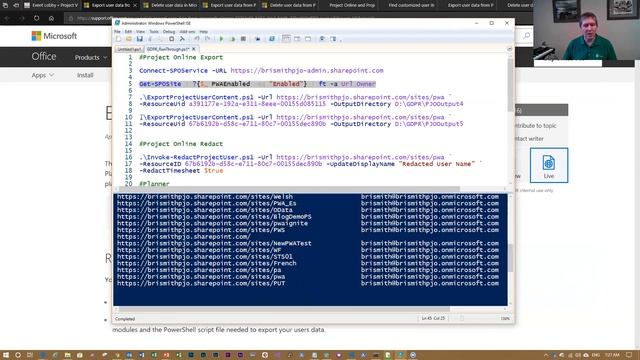
Task: Open Edit menu in PowerShell ISE
Action: coord(128,31)
